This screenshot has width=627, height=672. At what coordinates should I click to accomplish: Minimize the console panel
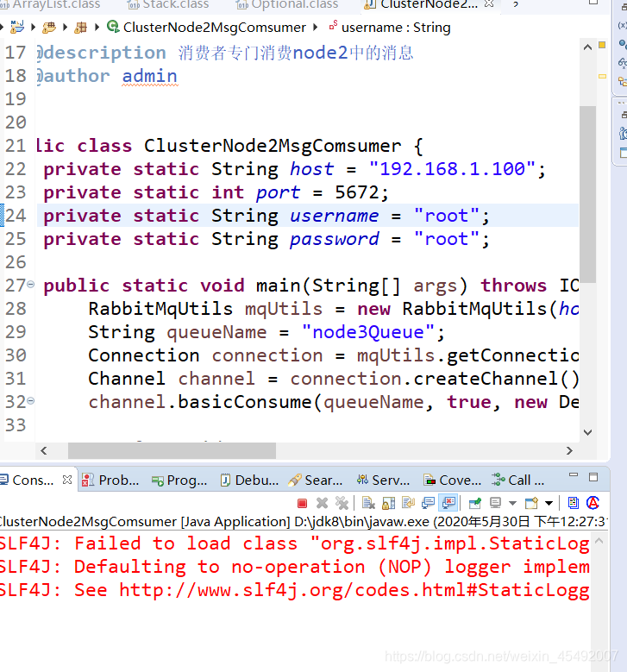pos(574,474)
